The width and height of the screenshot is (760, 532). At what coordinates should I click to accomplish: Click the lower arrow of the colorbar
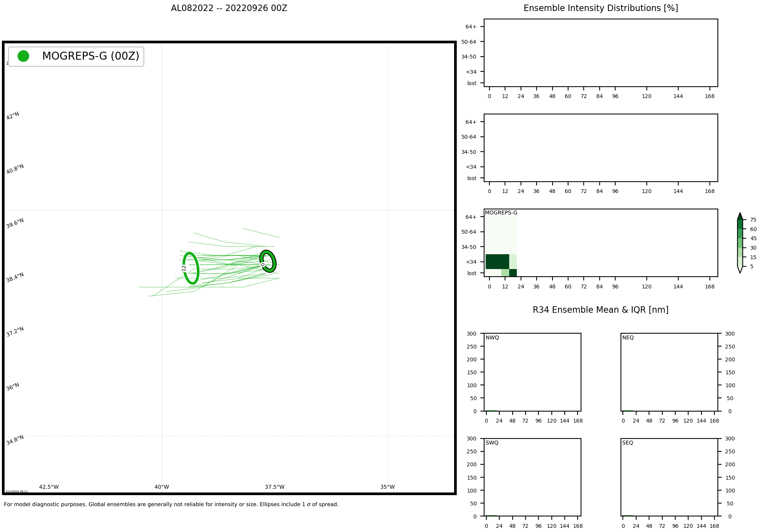tap(740, 270)
